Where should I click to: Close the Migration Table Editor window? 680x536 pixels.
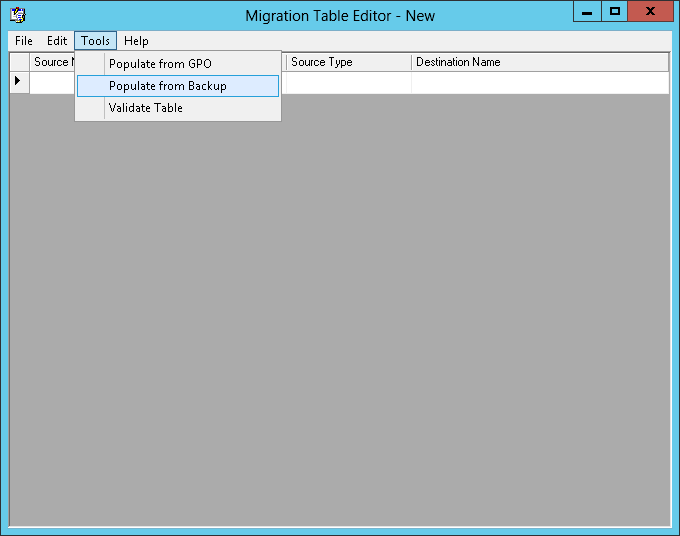click(651, 11)
